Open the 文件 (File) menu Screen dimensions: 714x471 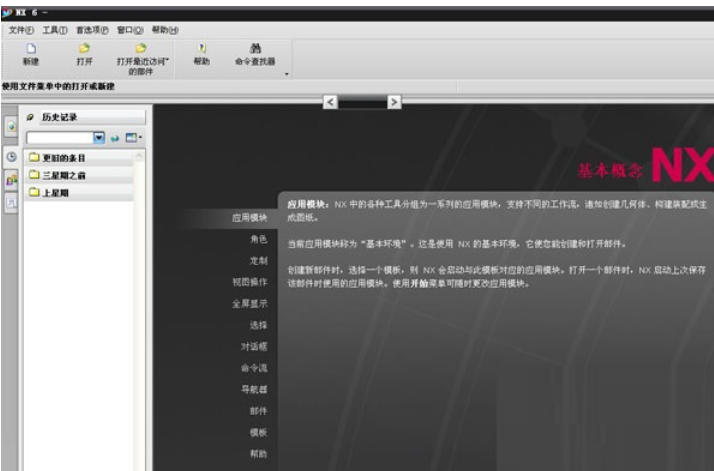click(x=21, y=30)
